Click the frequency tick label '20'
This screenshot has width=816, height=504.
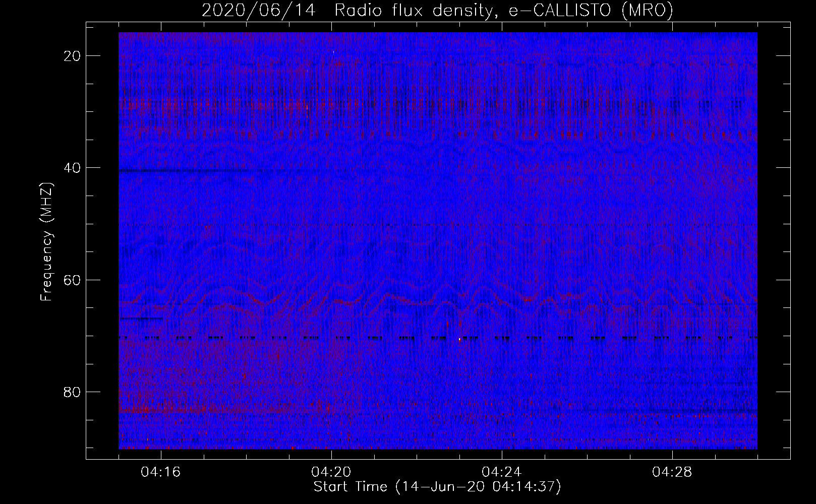(x=73, y=56)
